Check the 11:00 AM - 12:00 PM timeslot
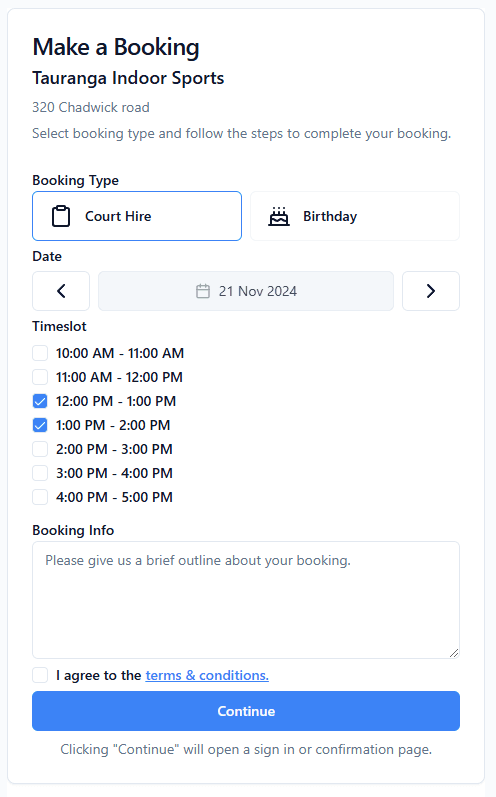The image size is (496, 797). (40, 377)
